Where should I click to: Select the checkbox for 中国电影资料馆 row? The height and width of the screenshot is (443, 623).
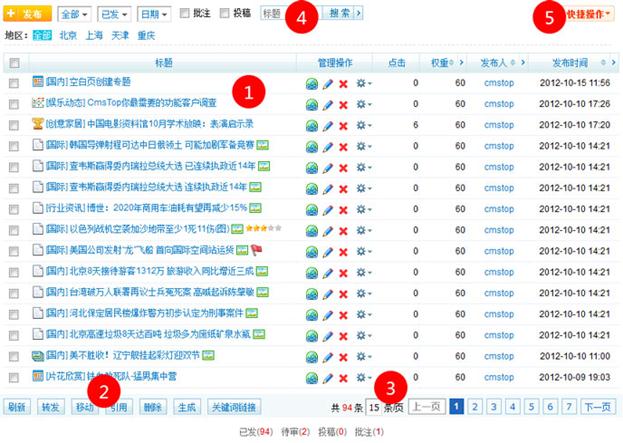click(x=14, y=126)
